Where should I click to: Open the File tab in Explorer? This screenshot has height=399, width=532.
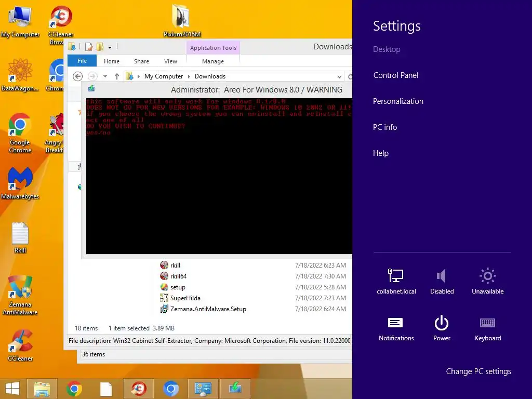click(82, 61)
